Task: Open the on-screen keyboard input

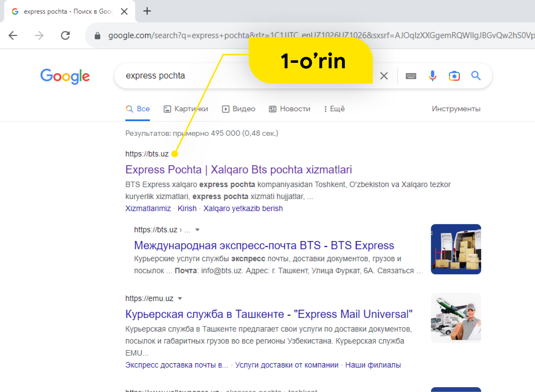Action: pos(411,76)
